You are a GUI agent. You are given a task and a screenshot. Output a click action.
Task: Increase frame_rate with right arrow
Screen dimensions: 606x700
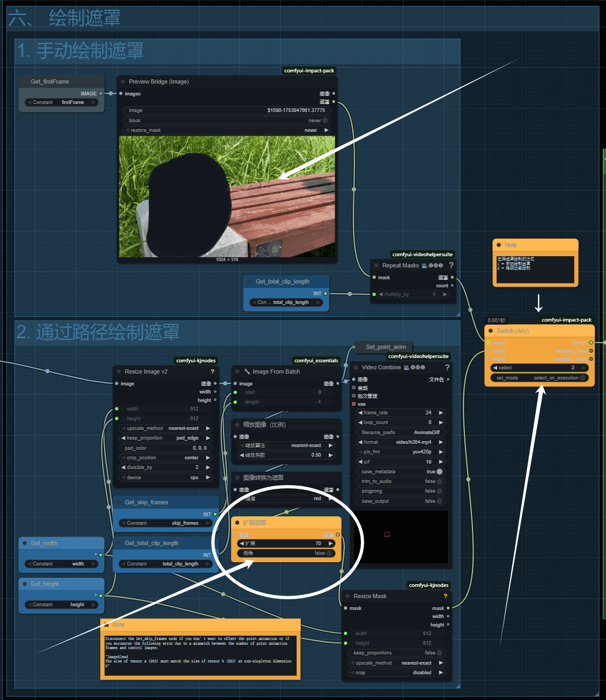(x=441, y=413)
